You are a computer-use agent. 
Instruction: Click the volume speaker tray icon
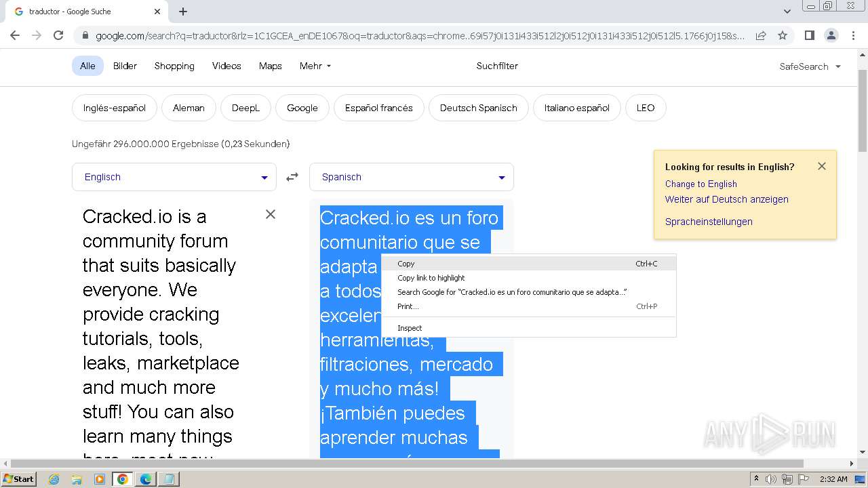tap(771, 479)
